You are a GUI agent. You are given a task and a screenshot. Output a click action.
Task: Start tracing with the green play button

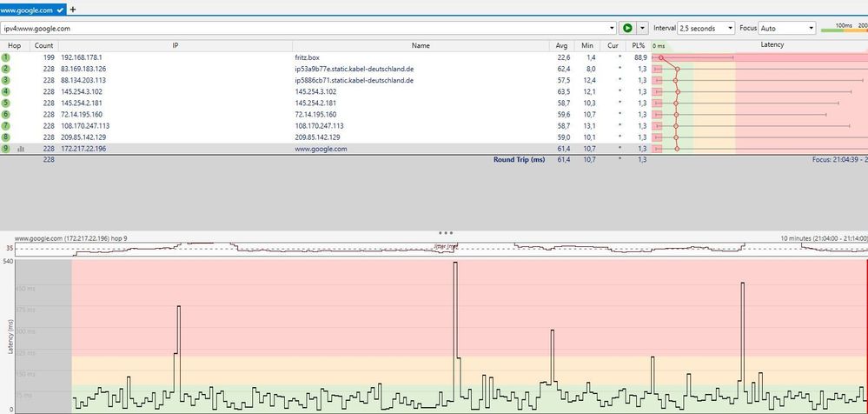(627, 28)
